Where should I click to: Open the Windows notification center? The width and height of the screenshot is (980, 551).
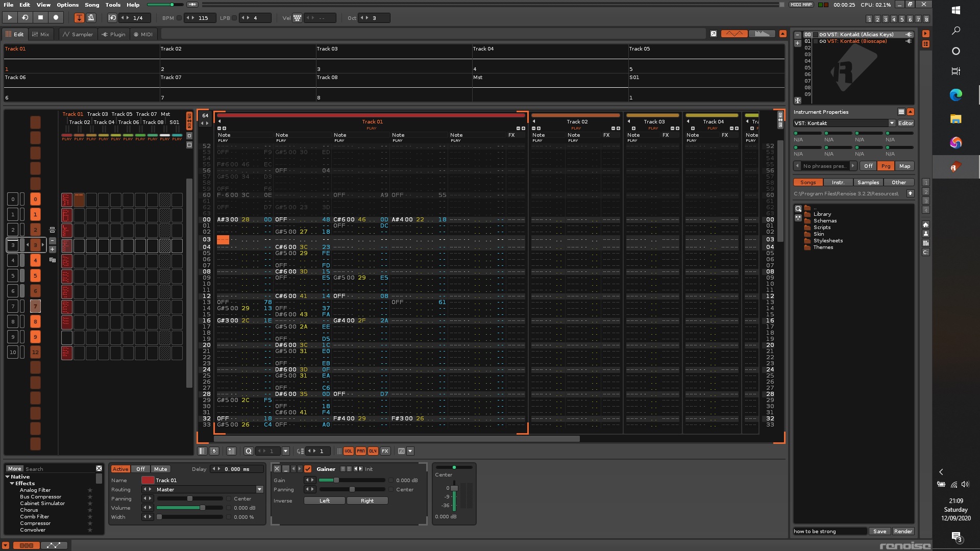[956, 536]
